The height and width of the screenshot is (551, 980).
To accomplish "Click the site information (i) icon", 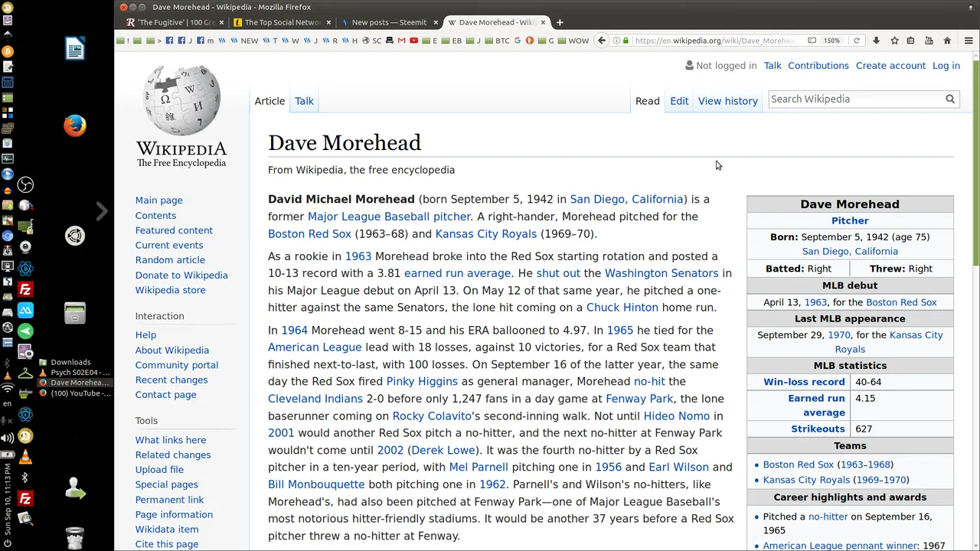I will tap(616, 41).
